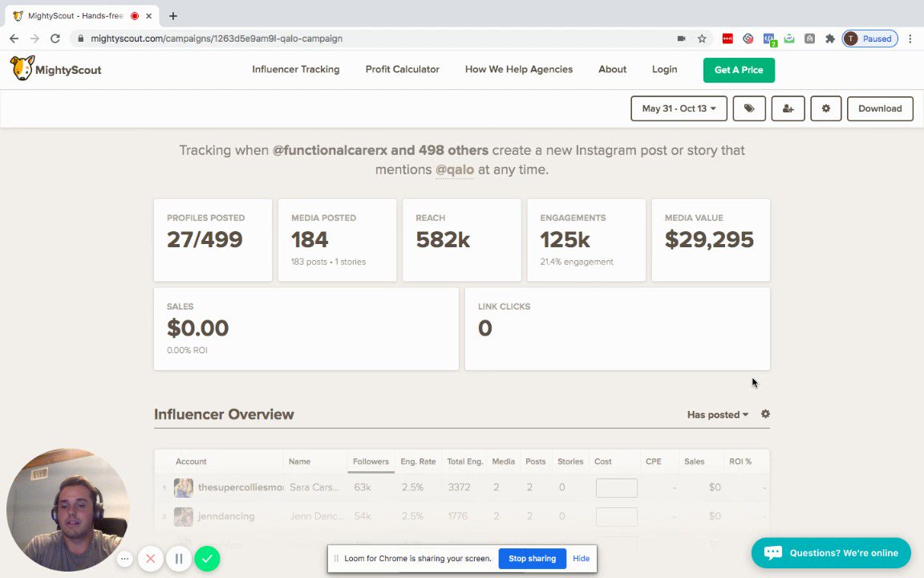
Task: Click Cost input for jenndancing row
Action: pyautogui.click(x=616, y=517)
